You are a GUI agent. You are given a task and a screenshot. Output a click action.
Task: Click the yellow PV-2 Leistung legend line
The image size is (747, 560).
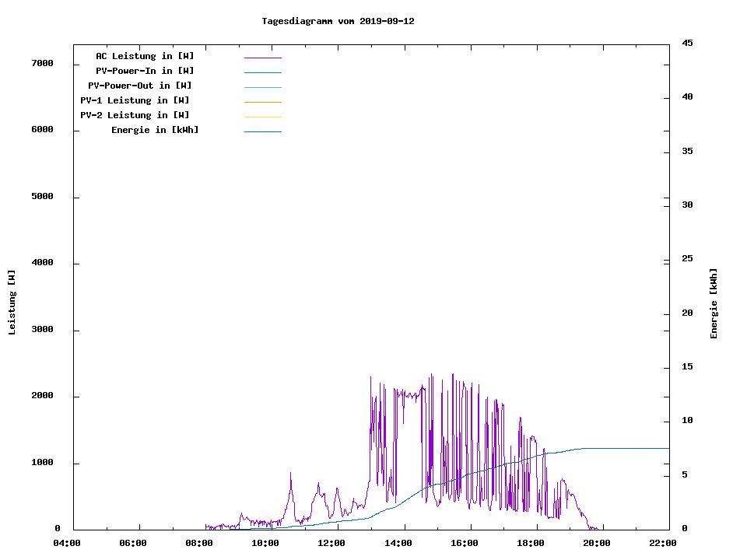tap(262, 117)
